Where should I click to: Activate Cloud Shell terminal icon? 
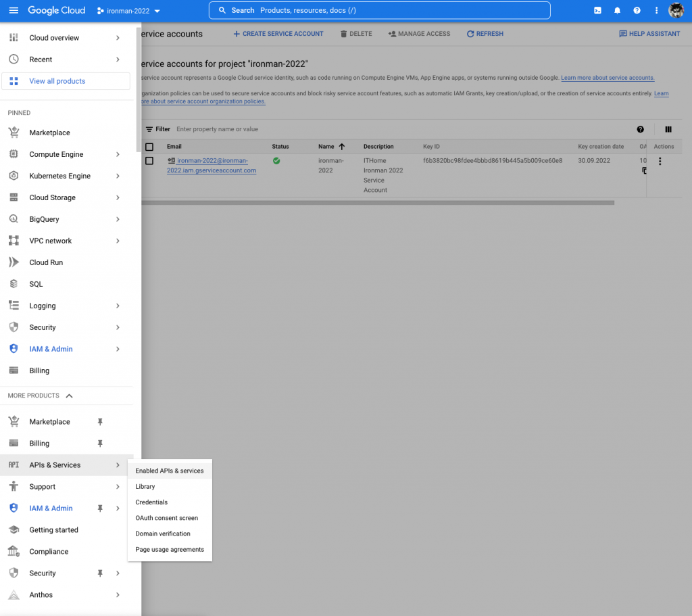[597, 10]
